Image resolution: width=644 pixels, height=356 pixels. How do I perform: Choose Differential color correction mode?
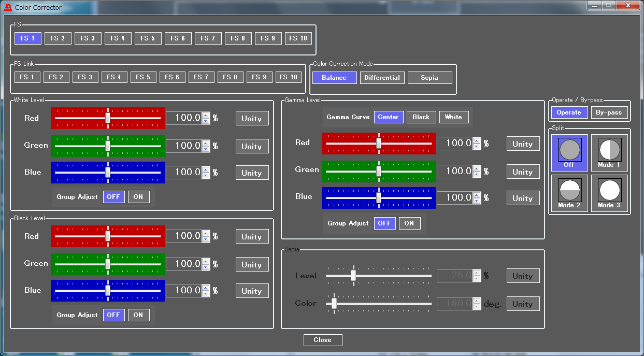tap(382, 78)
